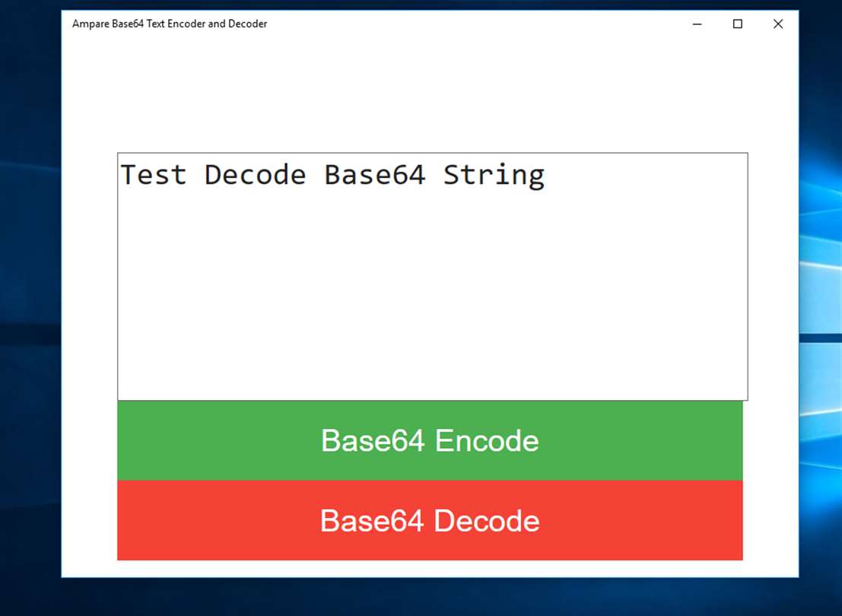Click the window title 'Ampare Base64 Text Encoder and Decoder'
Viewport: 842px width, 616px height.
tap(170, 24)
